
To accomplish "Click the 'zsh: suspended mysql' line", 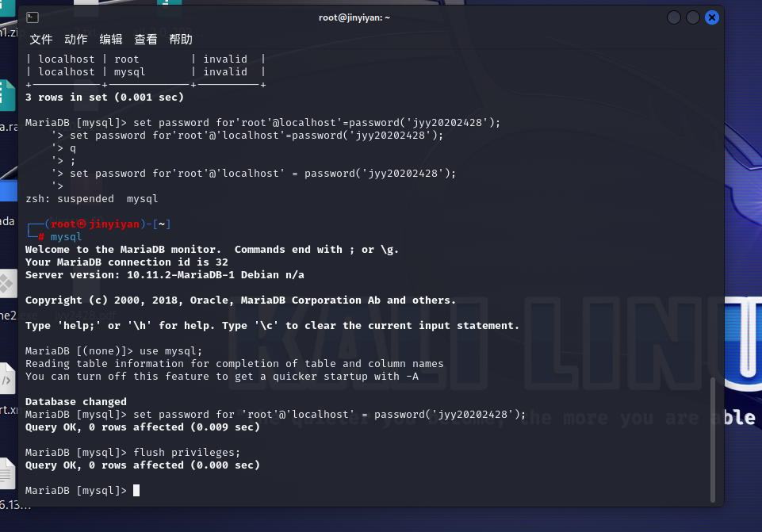I will 91,199.
